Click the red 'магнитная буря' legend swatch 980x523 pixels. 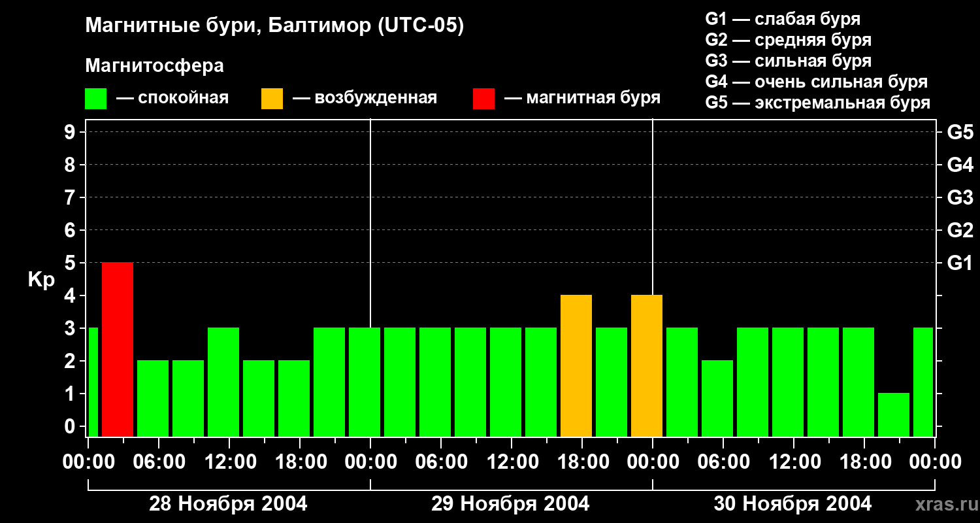(483, 99)
